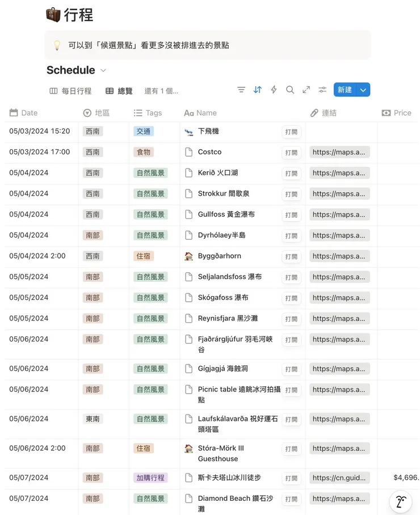Open the 下飛機 row with 打開

(x=291, y=132)
